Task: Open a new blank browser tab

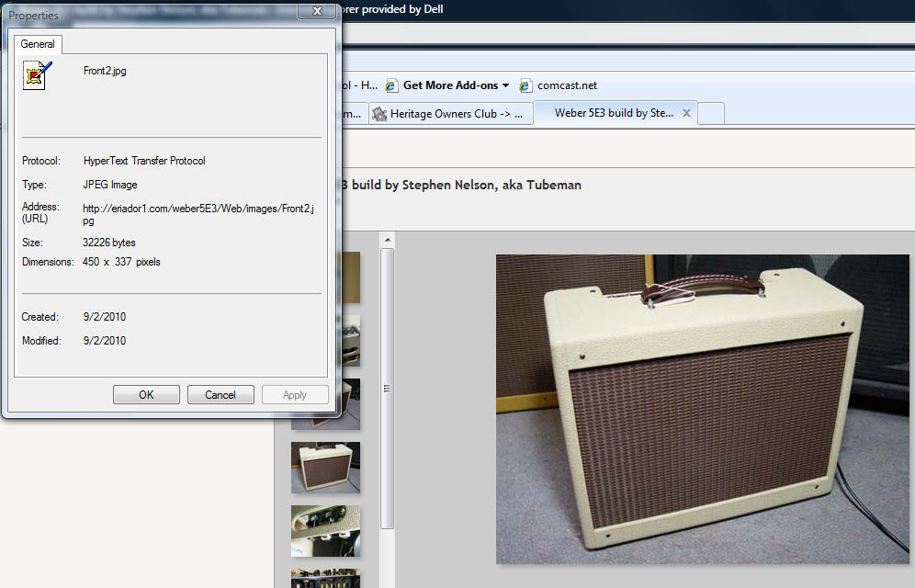Action: [711, 113]
